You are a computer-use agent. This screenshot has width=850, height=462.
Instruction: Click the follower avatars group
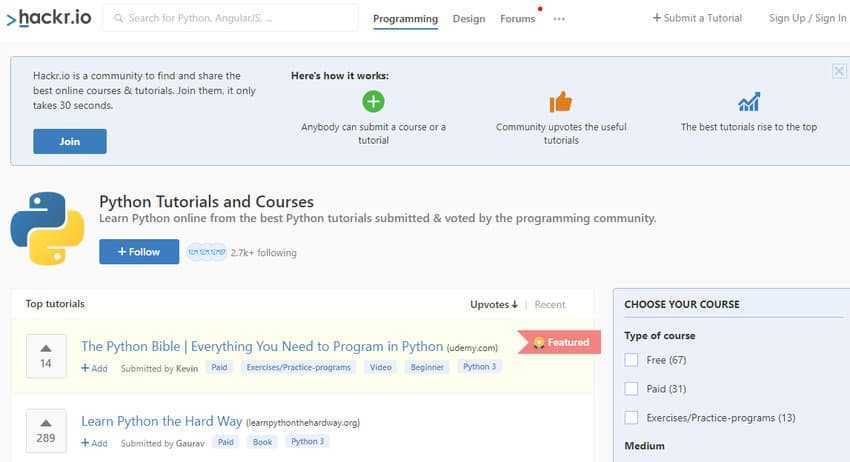click(207, 252)
